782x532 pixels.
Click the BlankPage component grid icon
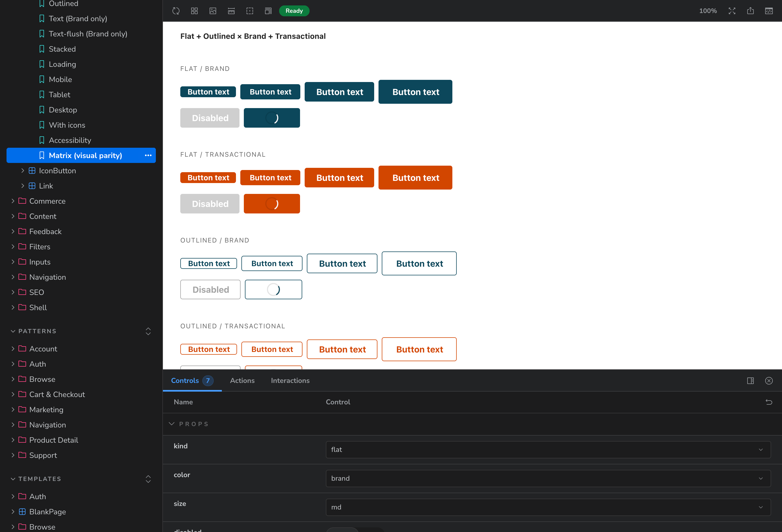(x=22, y=511)
